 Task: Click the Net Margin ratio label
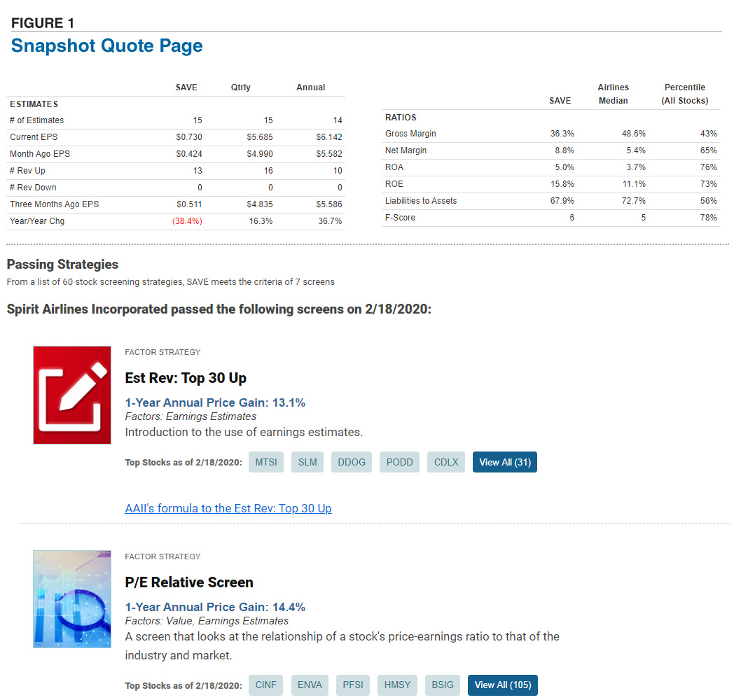pos(406,150)
